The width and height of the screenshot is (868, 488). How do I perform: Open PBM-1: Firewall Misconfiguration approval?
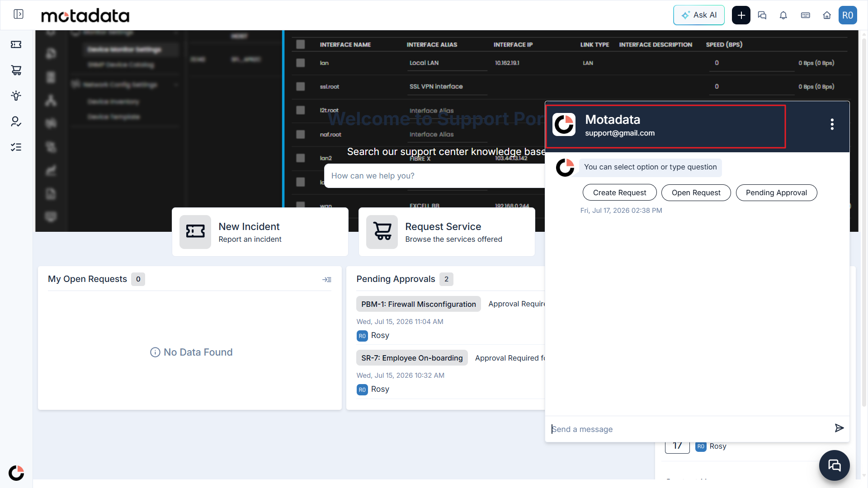[418, 304]
